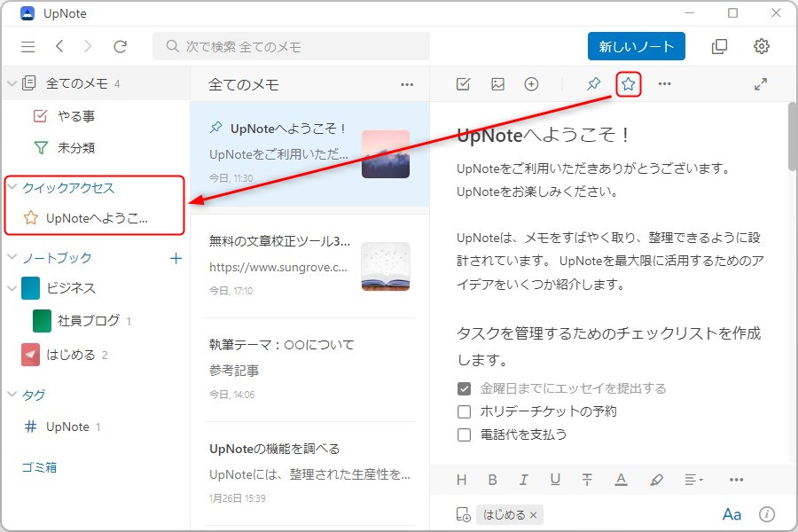Toggle underline formatting
This screenshot has width=798, height=532.
tap(555, 480)
